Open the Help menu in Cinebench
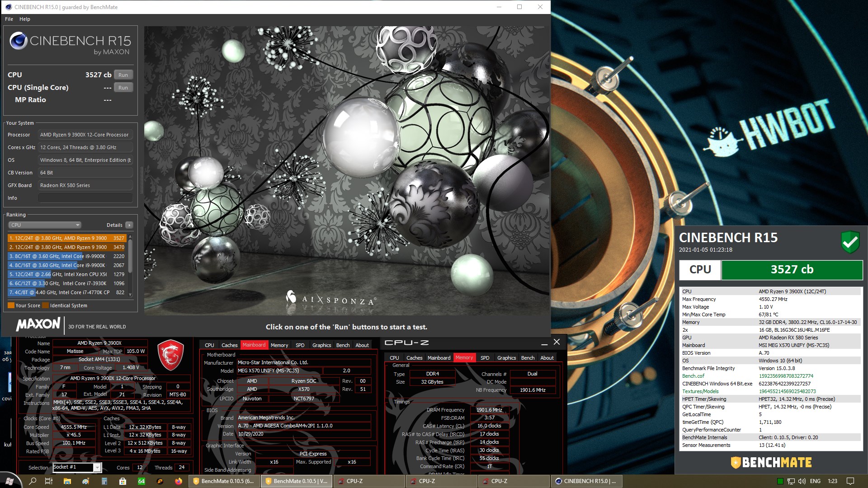 coord(25,19)
